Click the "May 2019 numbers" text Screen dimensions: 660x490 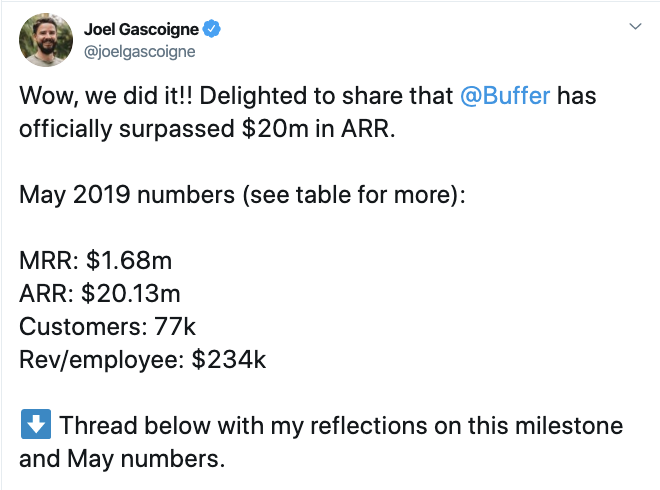[x=127, y=195]
